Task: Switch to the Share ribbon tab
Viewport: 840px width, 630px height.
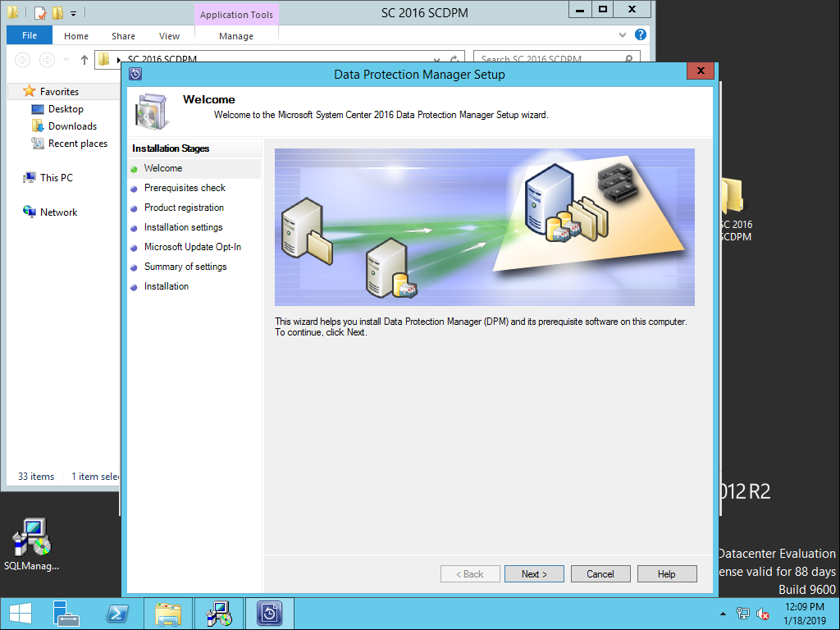Action: [x=122, y=35]
